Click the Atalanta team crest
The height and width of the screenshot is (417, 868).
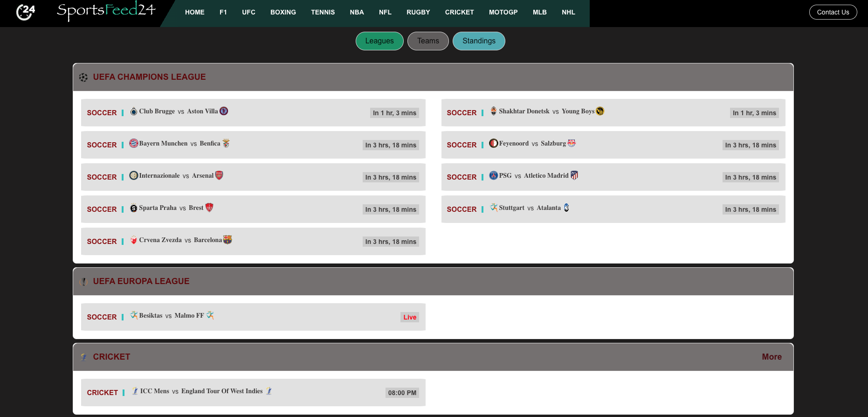point(566,208)
